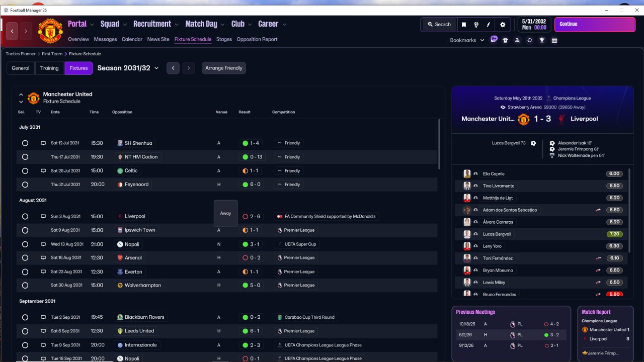Click the person shortcut icon beside the shirt icon
The width and height of the screenshot is (644, 362).
pos(517,40)
